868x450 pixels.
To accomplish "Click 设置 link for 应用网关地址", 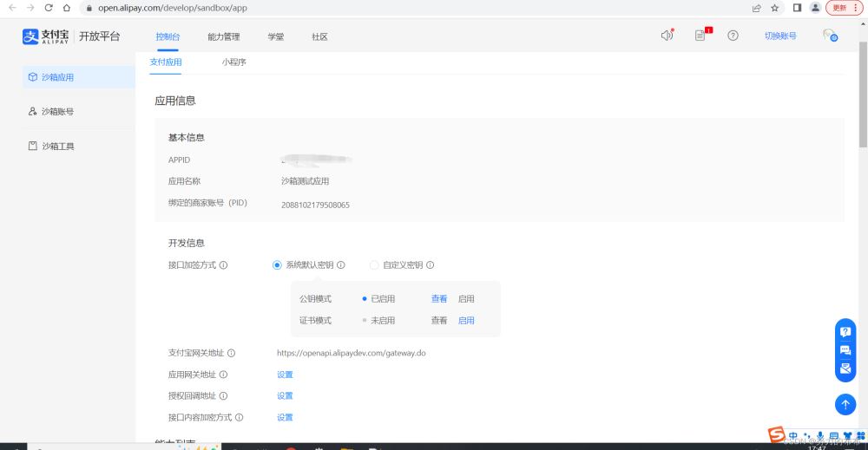I will tap(285, 375).
